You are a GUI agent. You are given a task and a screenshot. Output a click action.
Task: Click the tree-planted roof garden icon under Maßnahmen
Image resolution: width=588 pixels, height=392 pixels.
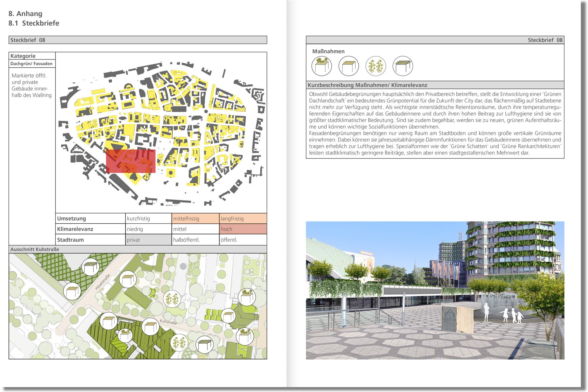point(321,66)
